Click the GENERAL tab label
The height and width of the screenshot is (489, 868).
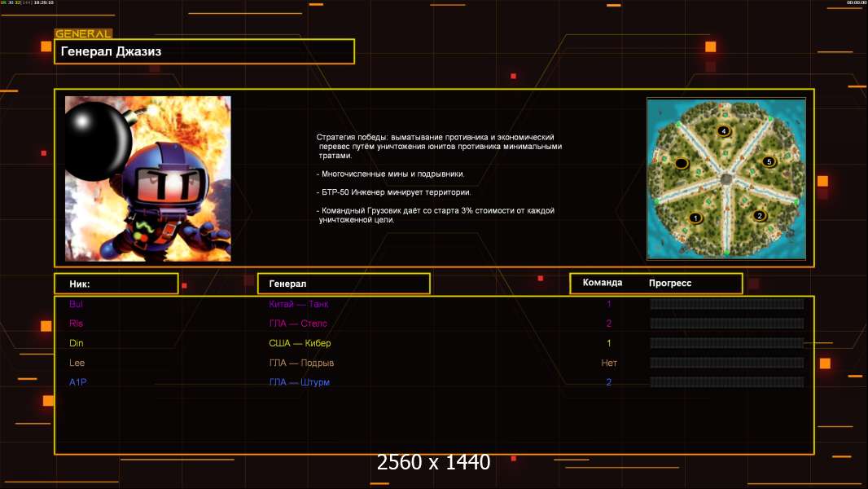click(83, 34)
